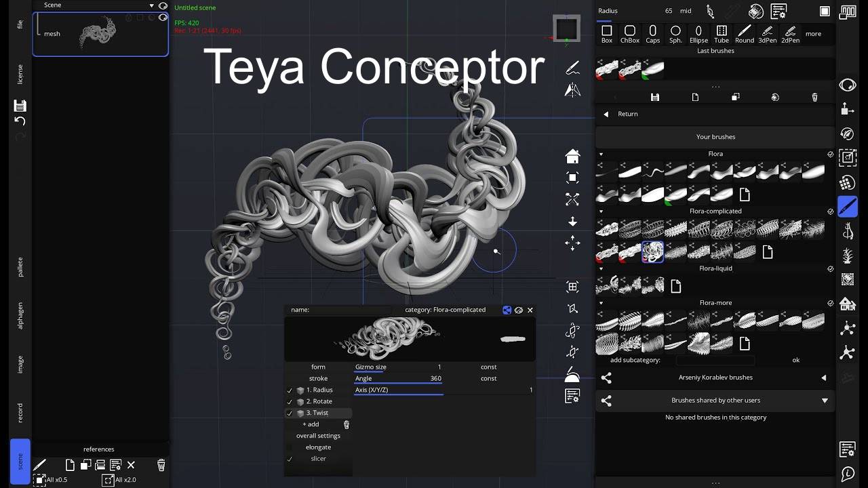This screenshot has width=868, height=488.
Task: Click the chat help icon at the bottom right
Action: coord(848,473)
